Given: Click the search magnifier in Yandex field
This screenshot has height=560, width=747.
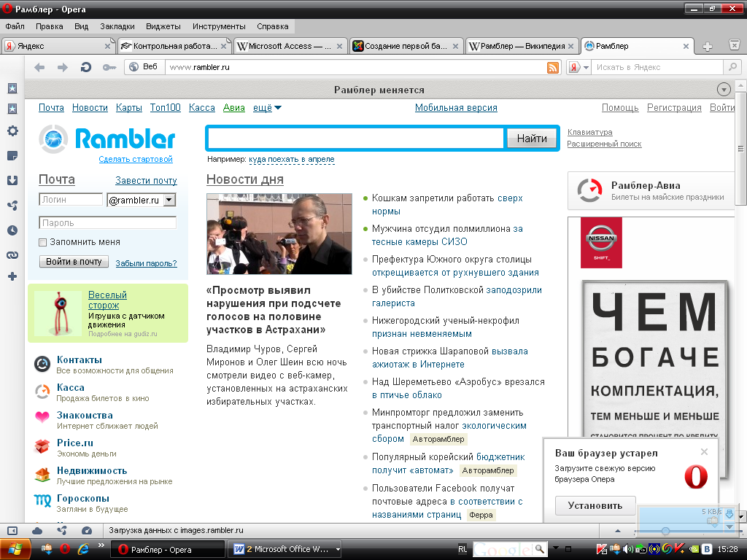Looking at the screenshot, I should point(732,67).
